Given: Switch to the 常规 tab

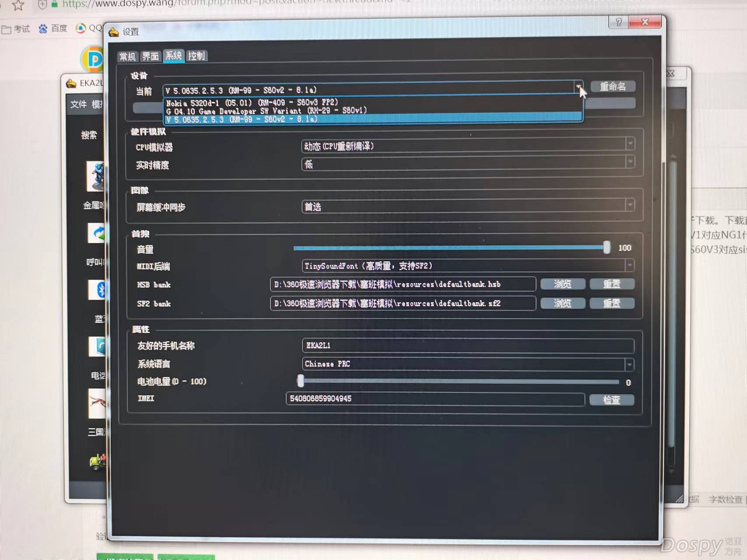Looking at the screenshot, I should tap(128, 56).
